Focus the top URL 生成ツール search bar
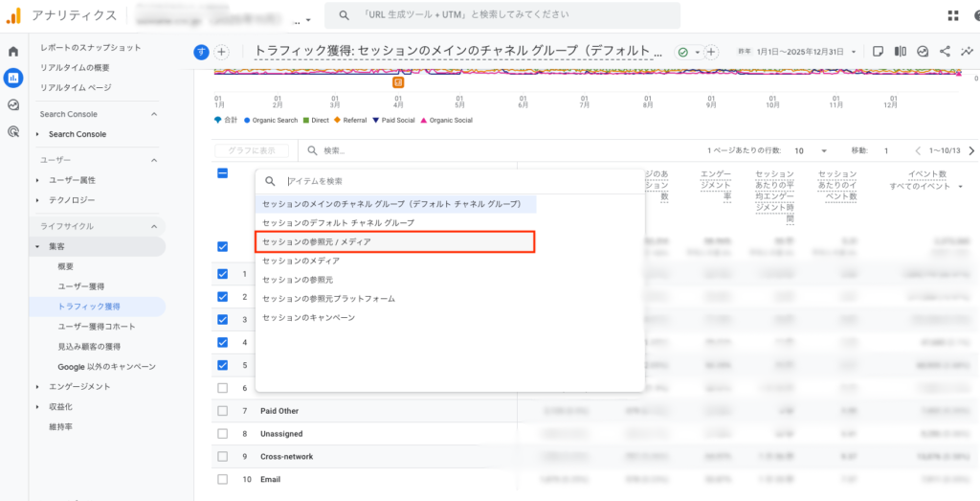980x501 pixels. pos(502,15)
